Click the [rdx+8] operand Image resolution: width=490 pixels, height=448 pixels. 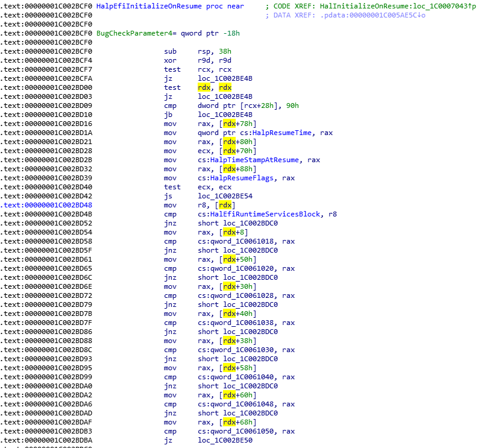pyautogui.click(x=233, y=233)
